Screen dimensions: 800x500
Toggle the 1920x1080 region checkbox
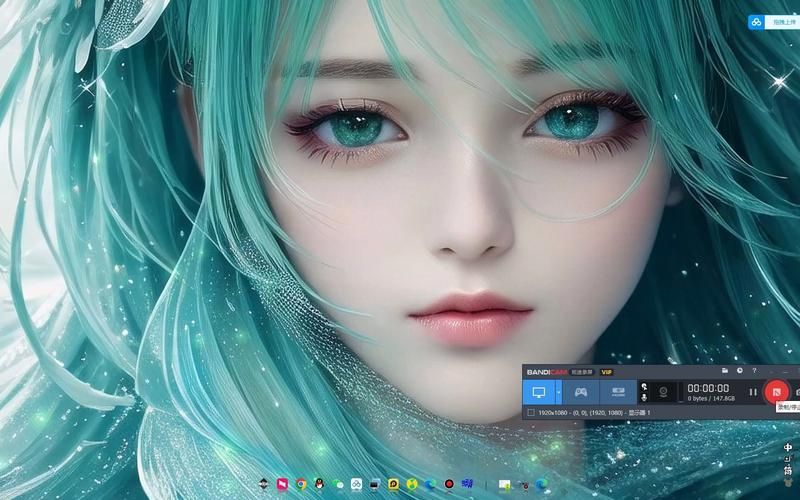pos(531,412)
